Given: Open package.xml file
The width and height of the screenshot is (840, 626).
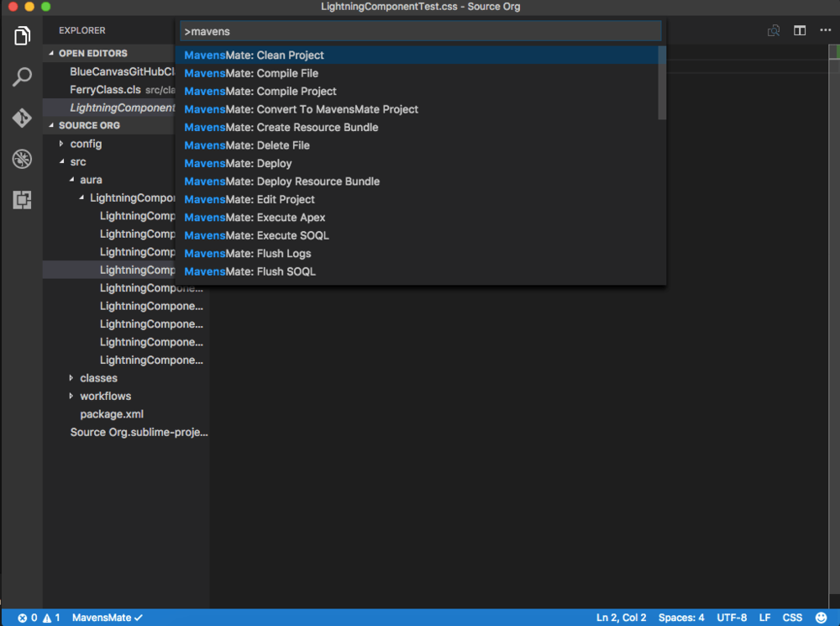Looking at the screenshot, I should click(112, 414).
